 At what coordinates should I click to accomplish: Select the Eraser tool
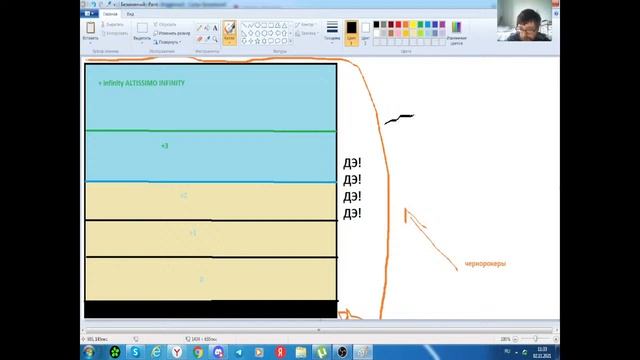pos(199,39)
